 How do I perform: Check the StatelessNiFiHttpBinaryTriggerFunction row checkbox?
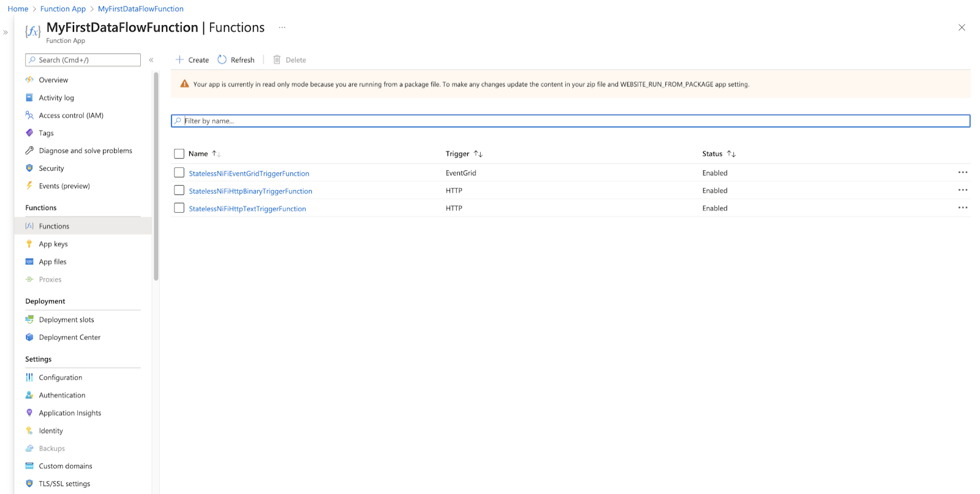point(179,191)
